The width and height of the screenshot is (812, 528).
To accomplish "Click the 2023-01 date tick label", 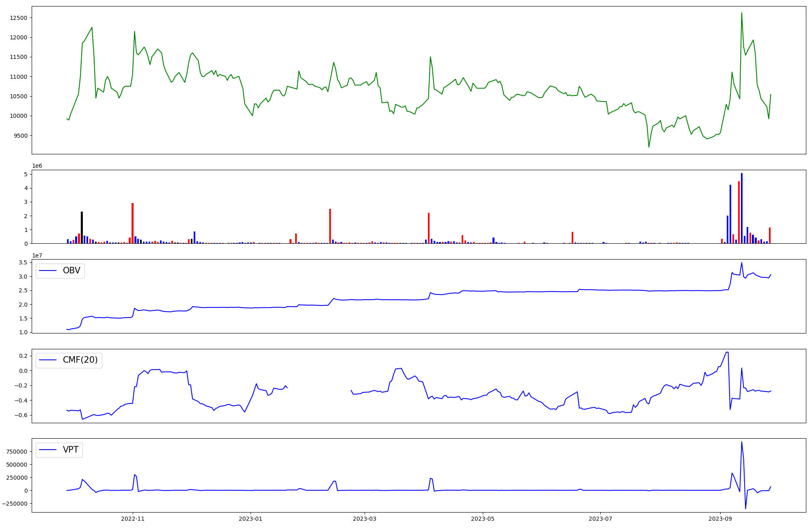I will 251,519.
